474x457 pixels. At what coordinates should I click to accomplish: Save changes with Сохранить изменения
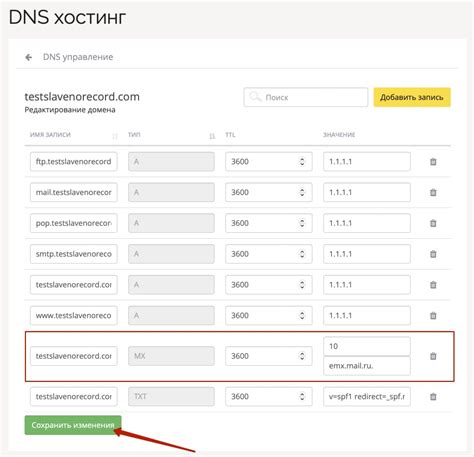tap(73, 425)
